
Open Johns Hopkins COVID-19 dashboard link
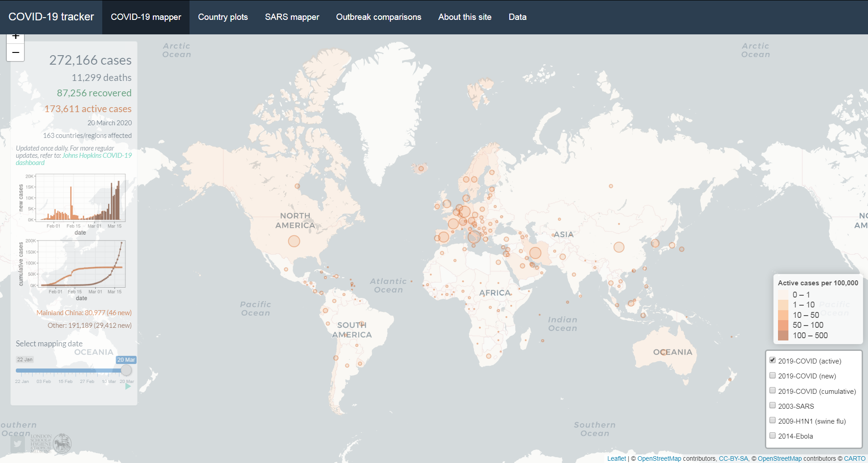(x=74, y=159)
